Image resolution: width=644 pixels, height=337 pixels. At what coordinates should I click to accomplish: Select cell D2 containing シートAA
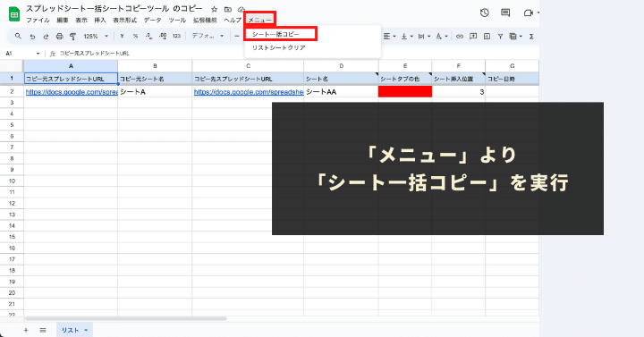341,91
